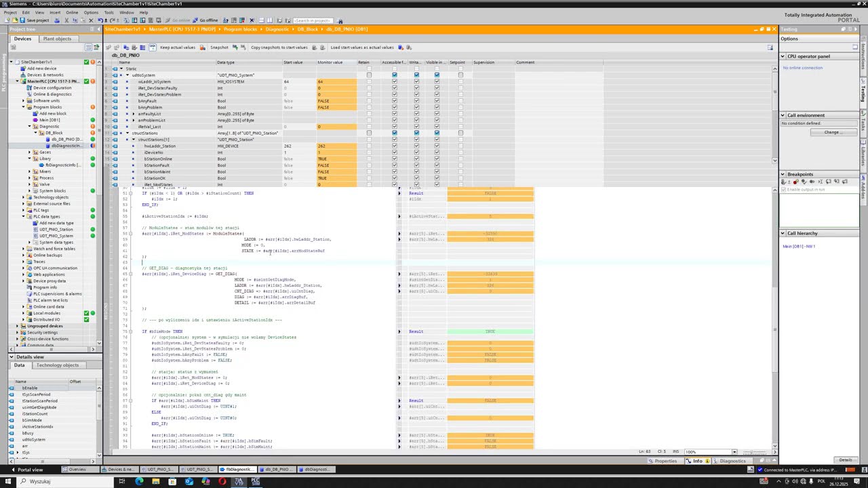Click the Compile icon in main toolbar

(127, 20)
